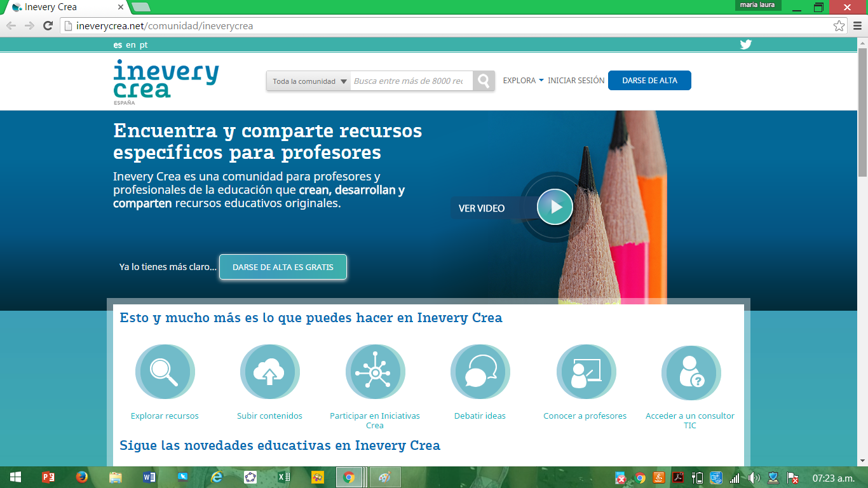Click the search magnifier button
This screenshot has height=488, width=868.
484,81
